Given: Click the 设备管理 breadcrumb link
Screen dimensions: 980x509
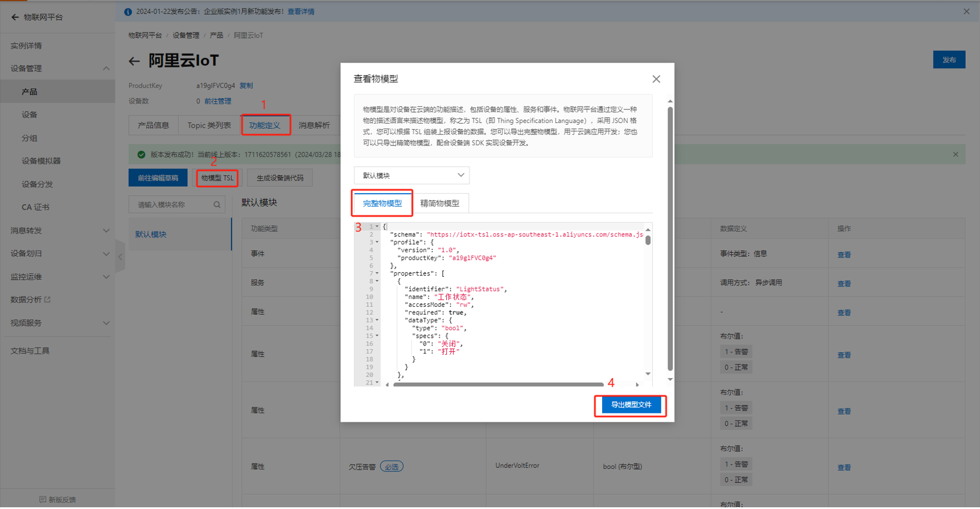Looking at the screenshot, I should click(186, 35).
